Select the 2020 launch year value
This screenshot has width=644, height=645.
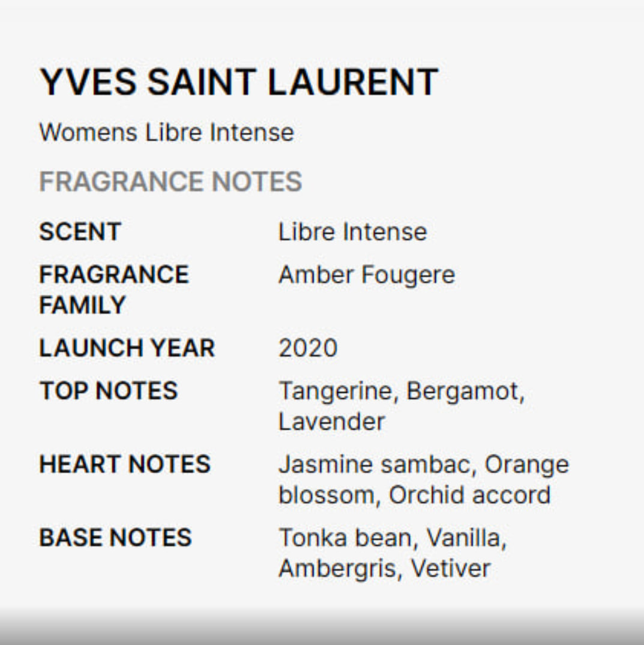pos(308,348)
